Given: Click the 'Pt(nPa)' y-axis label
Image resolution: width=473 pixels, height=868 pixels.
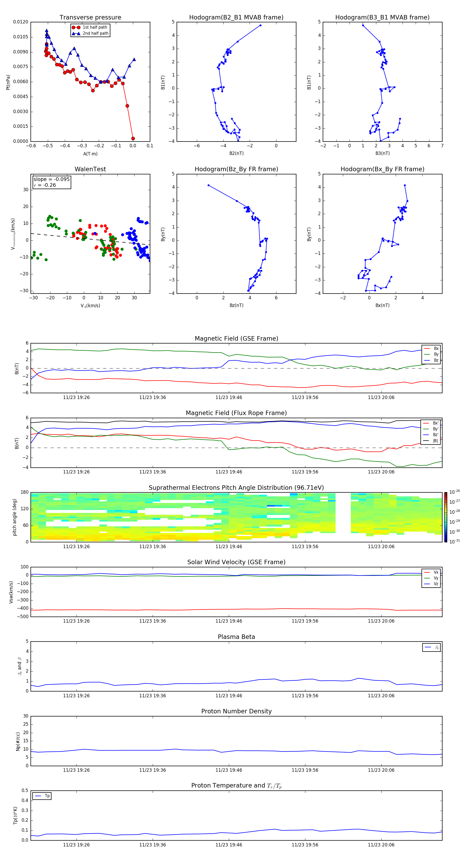Looking at the screenshot, I should (x=8, y=82).
